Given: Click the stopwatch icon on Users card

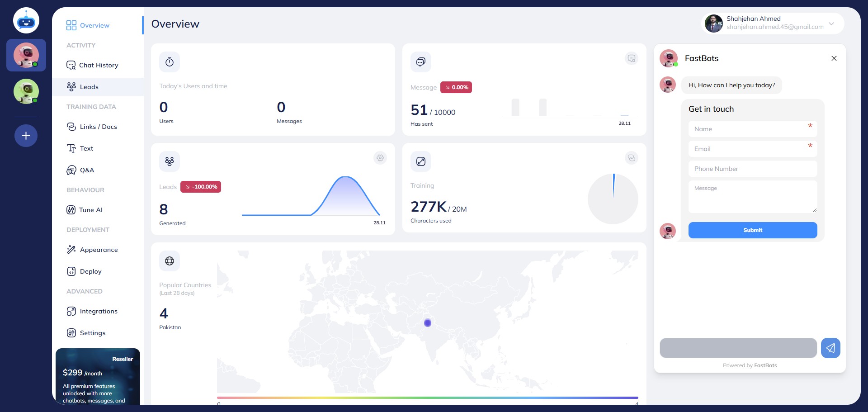Looking at the screenshot, I should [170, 62].
